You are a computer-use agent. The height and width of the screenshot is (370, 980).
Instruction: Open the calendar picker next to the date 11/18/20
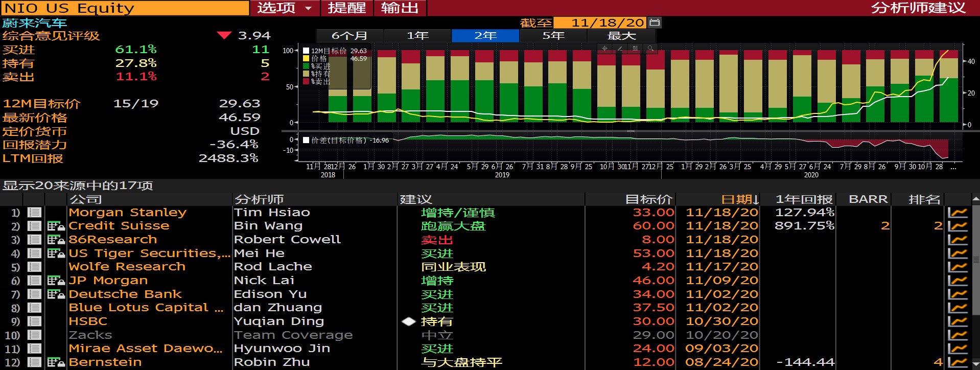tap(655, 22)
